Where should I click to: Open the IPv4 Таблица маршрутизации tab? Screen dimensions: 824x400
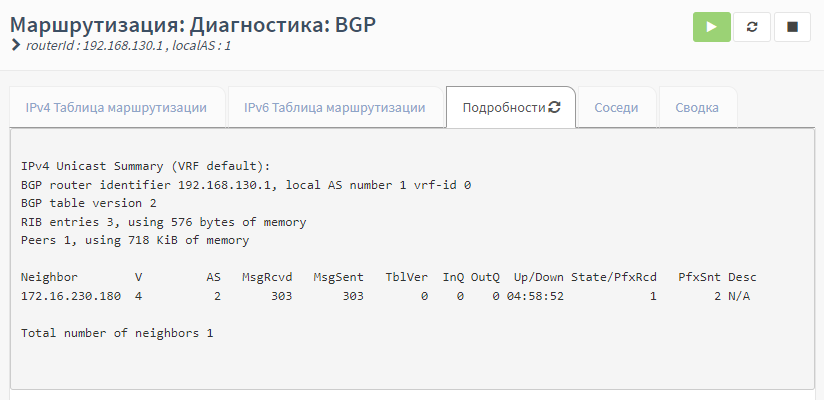(116, 108)
